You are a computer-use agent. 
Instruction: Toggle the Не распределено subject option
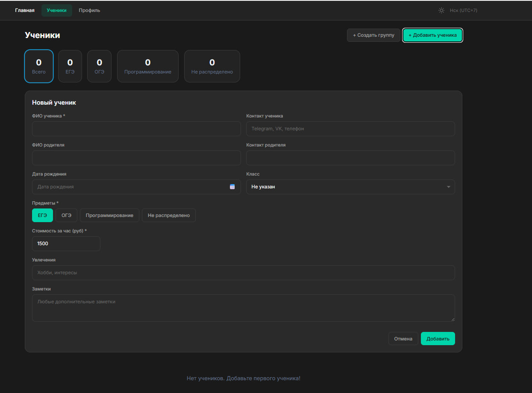(168, 215)
